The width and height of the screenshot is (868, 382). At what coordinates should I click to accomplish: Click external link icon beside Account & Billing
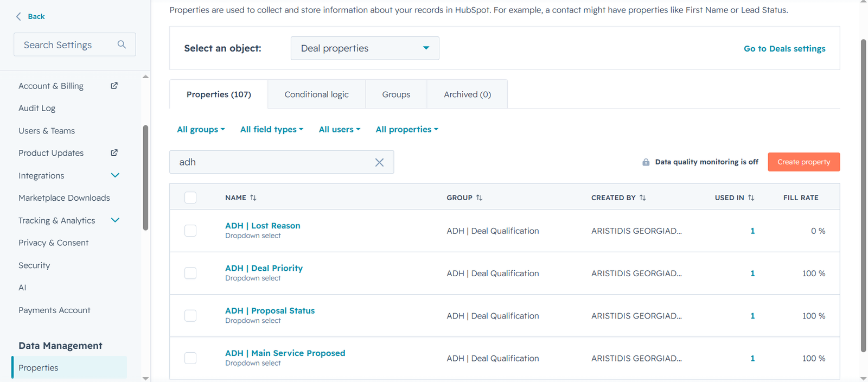click(114, 86)
